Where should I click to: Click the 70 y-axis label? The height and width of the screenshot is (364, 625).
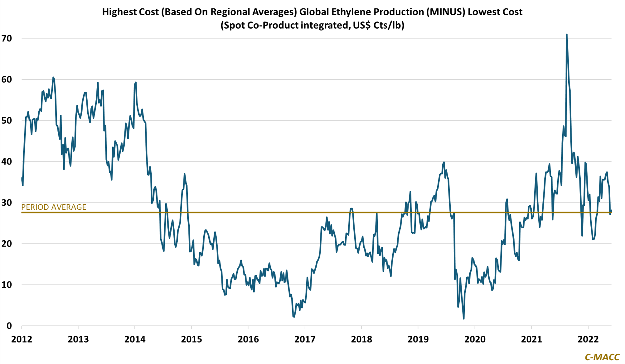[7, 38]
